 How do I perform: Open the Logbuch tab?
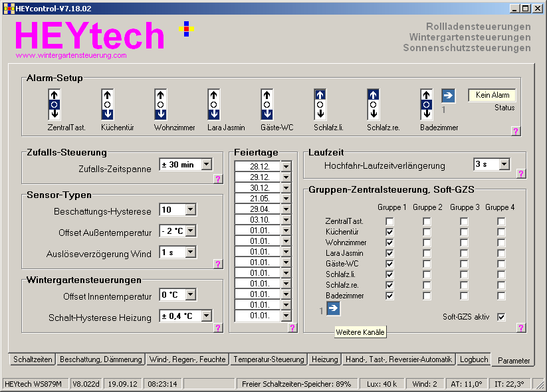pyautogui.click(x=474, y=359)
